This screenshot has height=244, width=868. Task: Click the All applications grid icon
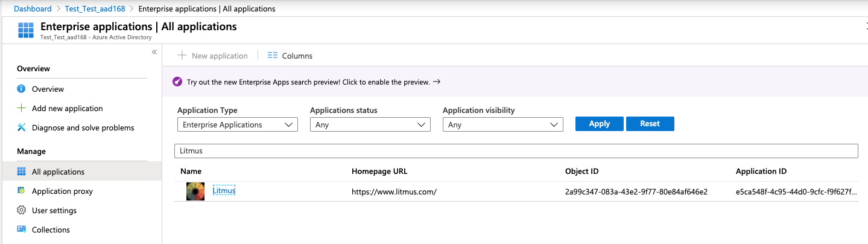(22, 172)
